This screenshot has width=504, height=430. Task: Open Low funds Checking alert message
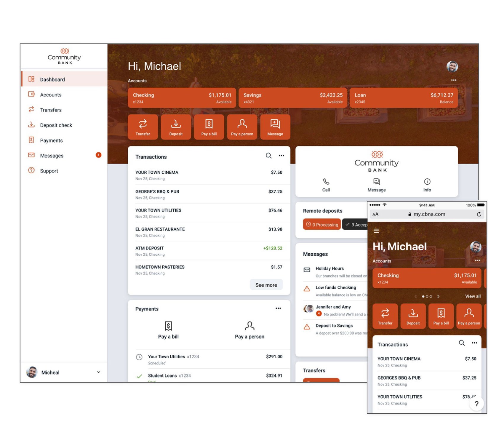pos(335,291)
